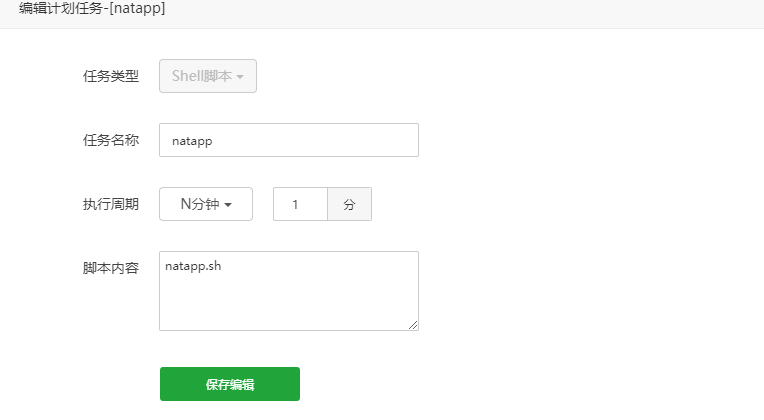Click the N分钟 text in cycle selector

[199, 204]
